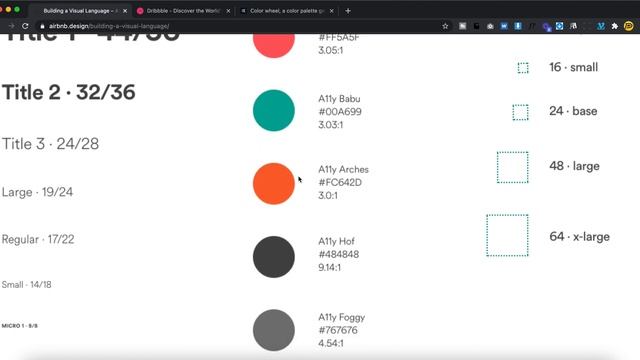The width and height of the screenshot is (640, 360).
Task: Open the Extensions puzzle-piece menu
Action: pos(615,26)
